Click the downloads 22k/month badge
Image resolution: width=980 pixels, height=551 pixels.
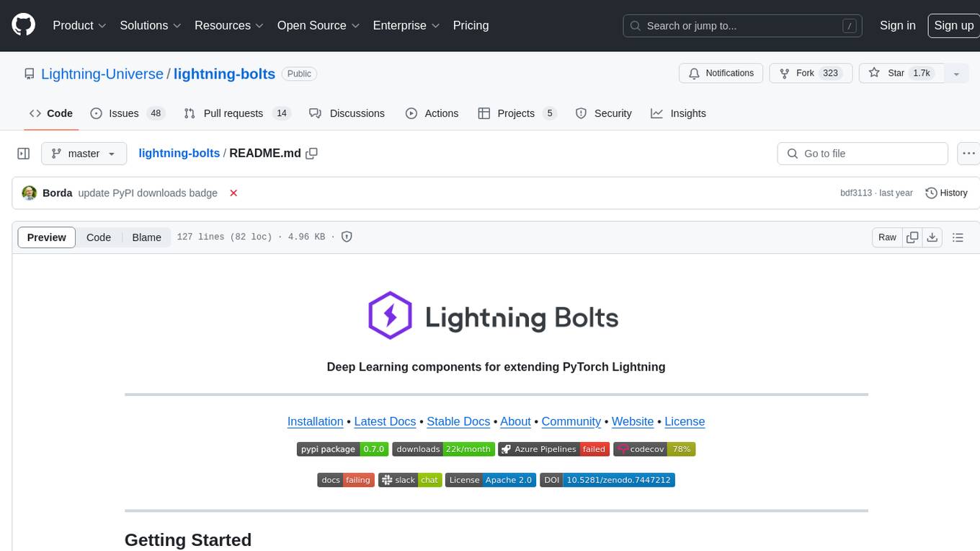tap(444, 449)
